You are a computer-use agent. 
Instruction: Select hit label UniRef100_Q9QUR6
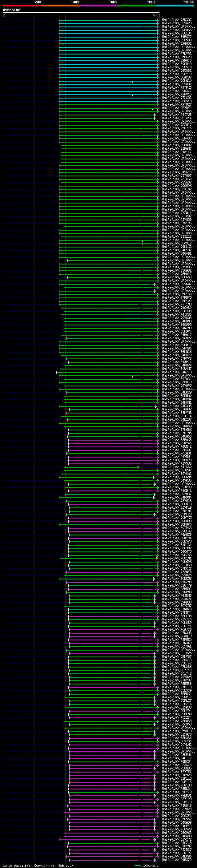coord(176,186)
